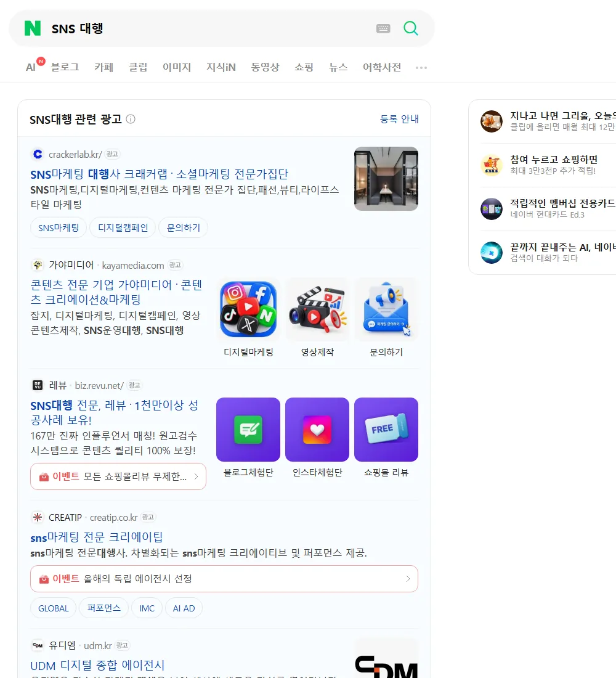Open the UDM logo thumbnail
This screenshot has width=616, height=678.
[x=386, y=658]
